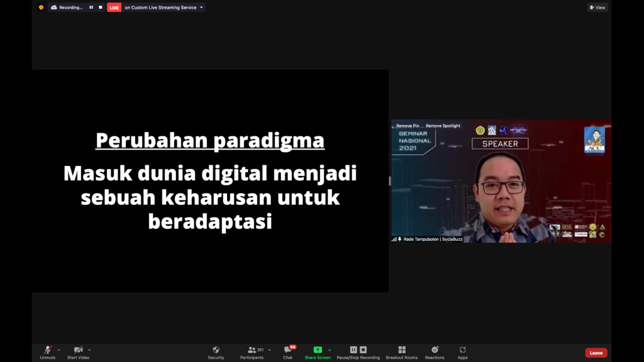Click the red LIVE indicator badge
644x362 pixels.
coord(114,8)
